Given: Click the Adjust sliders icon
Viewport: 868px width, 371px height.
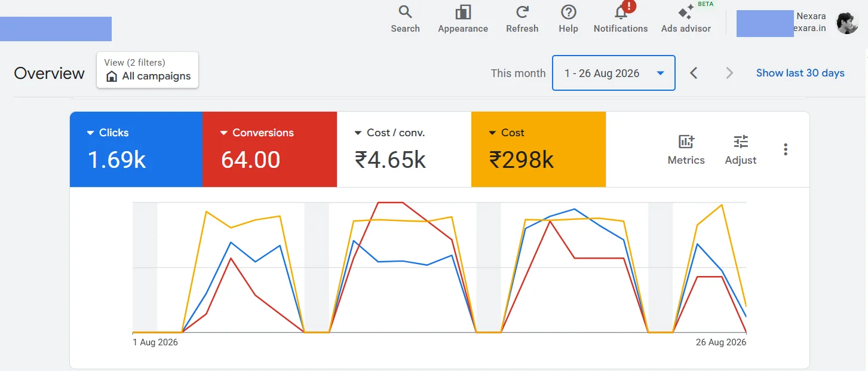Looking at the screenshot, I should coord(741,142).
